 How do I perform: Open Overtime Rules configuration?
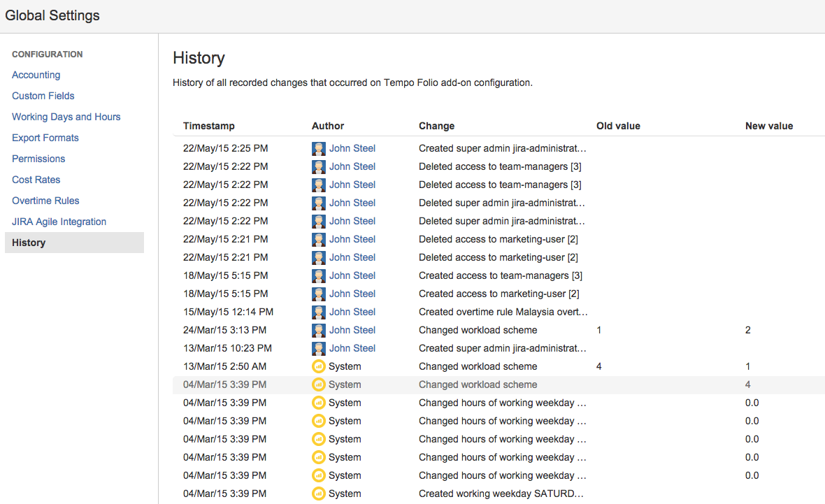[x=45, y=201]
